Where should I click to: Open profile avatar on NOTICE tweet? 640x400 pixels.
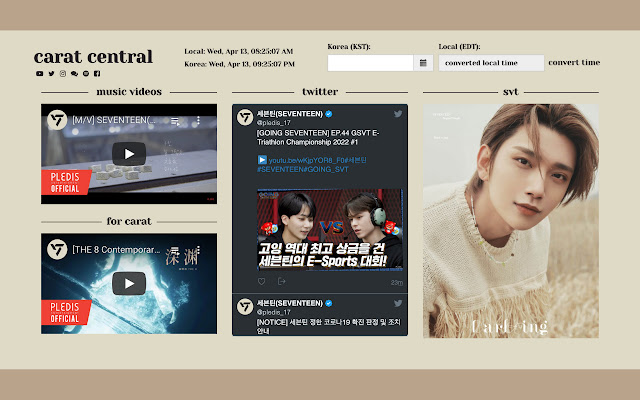click(x=245, y=307)
